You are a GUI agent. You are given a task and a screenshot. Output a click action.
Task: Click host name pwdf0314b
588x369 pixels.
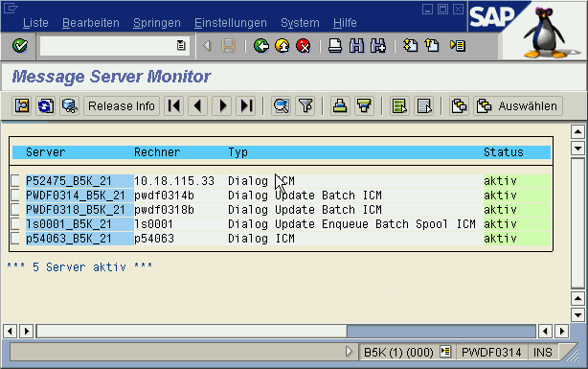165,196
